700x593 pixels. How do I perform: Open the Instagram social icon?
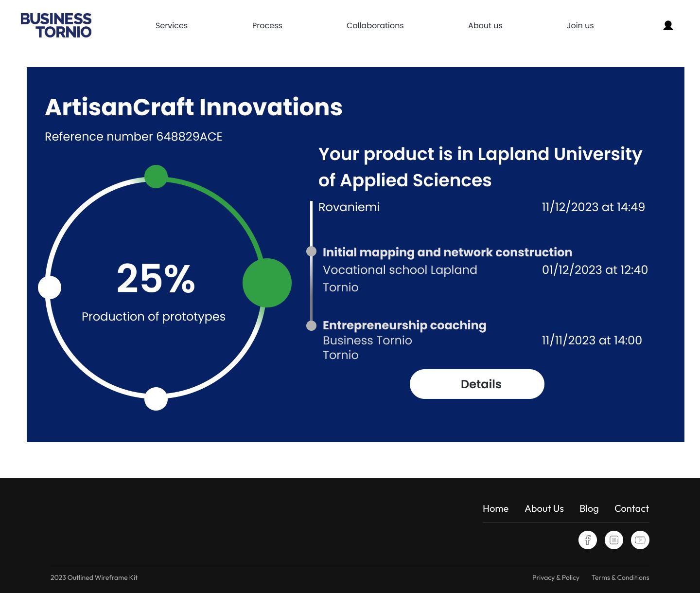614,540
